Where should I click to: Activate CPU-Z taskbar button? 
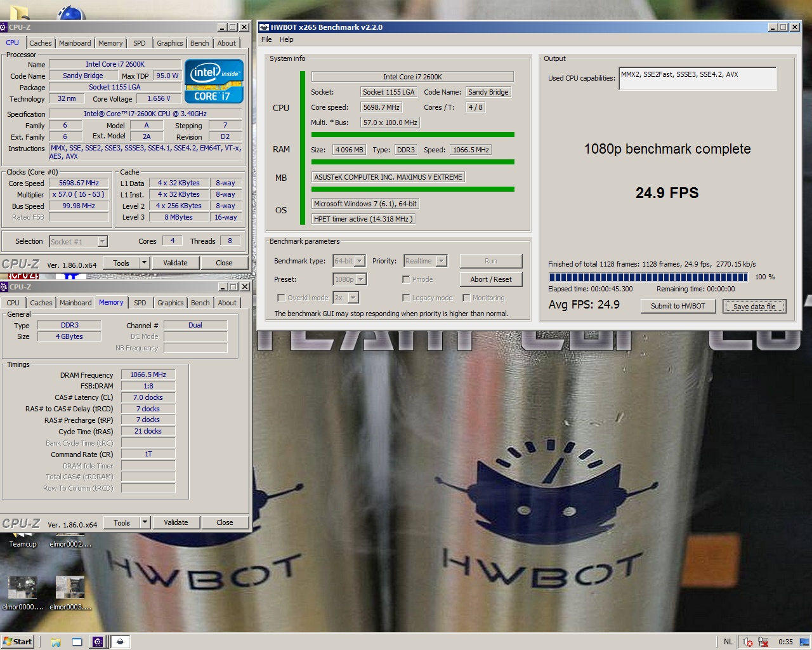[98, 642]
